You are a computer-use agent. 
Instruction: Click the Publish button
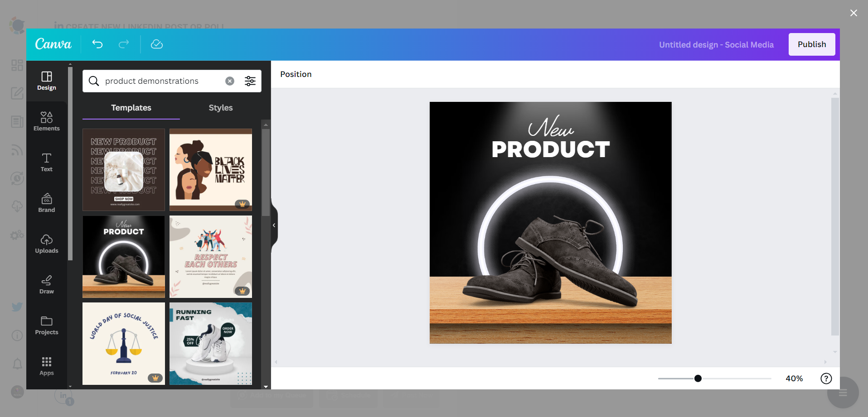811,44
